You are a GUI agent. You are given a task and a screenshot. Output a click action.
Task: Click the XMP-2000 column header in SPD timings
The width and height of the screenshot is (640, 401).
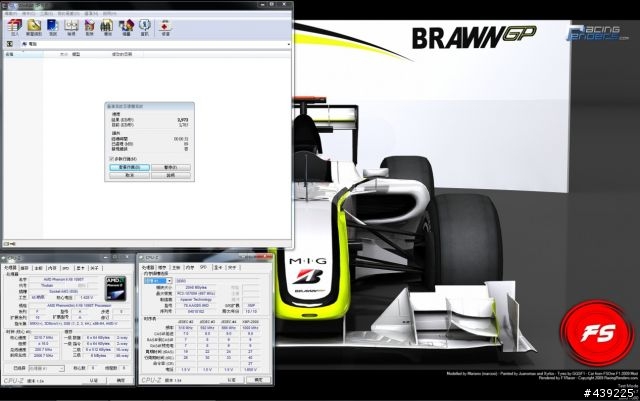pos(250,322)
